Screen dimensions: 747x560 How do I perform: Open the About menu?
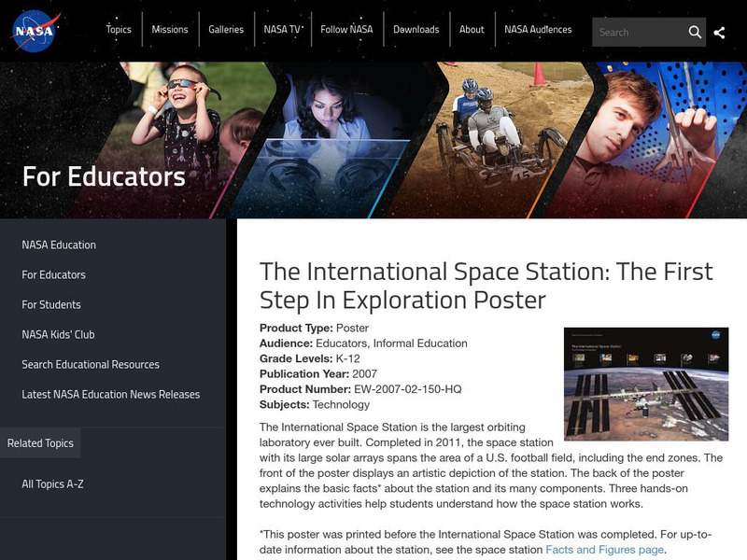pyautogui.click(x=471, y=29)
